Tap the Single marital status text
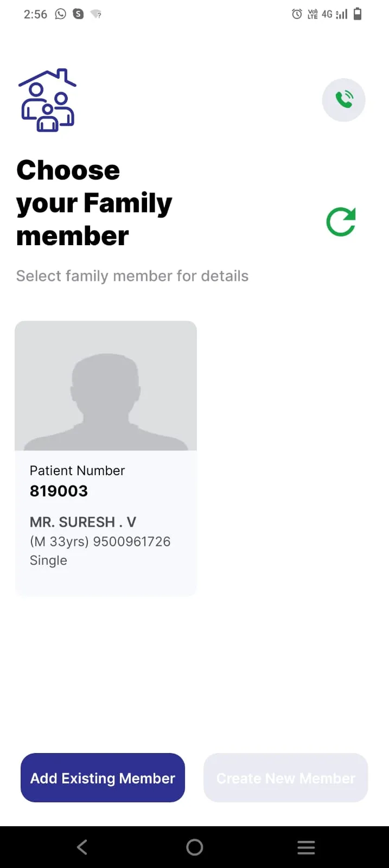Viewport: 389px width, 868px height. tap(48, 560)
